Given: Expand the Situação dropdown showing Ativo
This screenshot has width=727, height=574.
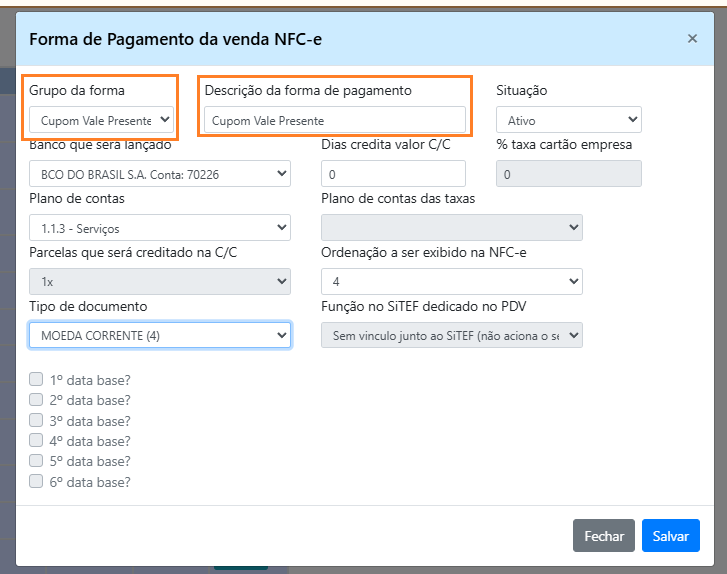Looking at the screenshot, I should pyautogui.click(x=568, y=120).
